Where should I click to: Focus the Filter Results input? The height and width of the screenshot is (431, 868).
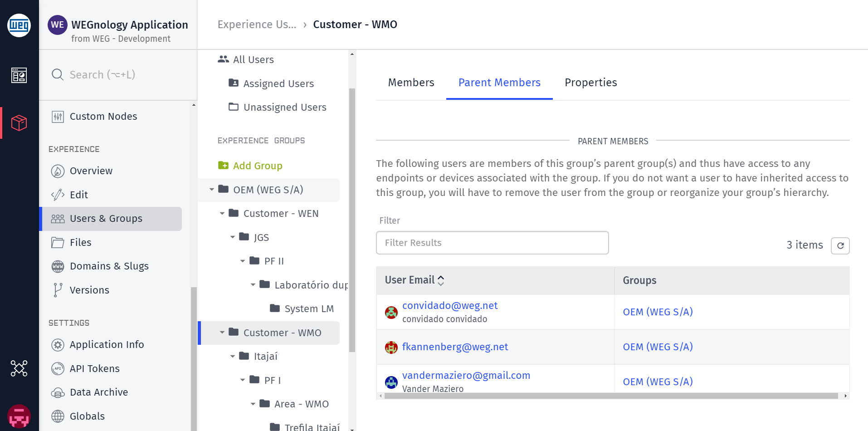(x=492, y=243)
